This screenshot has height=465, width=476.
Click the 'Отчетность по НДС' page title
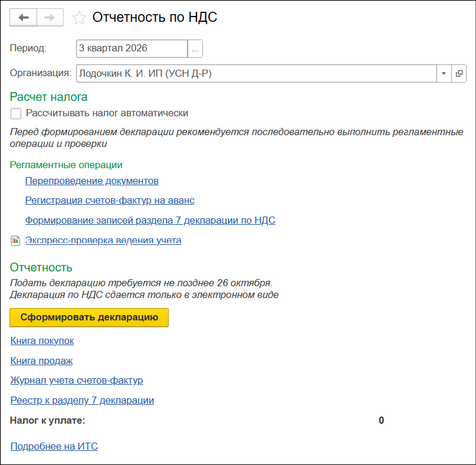coord(155,17)
